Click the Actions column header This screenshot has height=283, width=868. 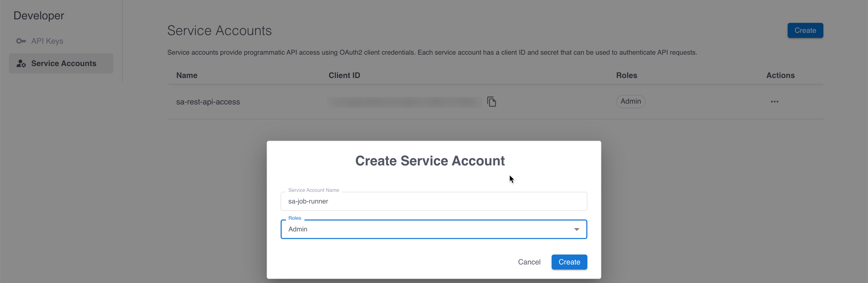(781, 75)
